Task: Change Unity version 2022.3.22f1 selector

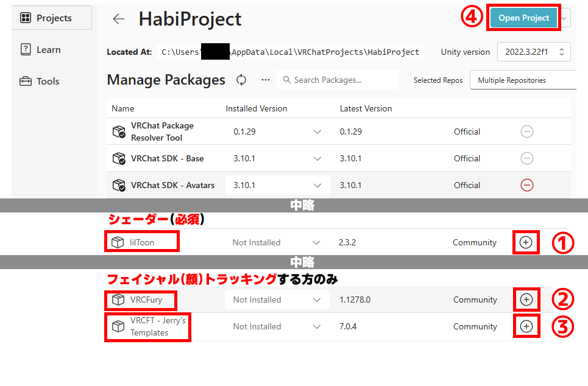Action: (x=534, y=52)
